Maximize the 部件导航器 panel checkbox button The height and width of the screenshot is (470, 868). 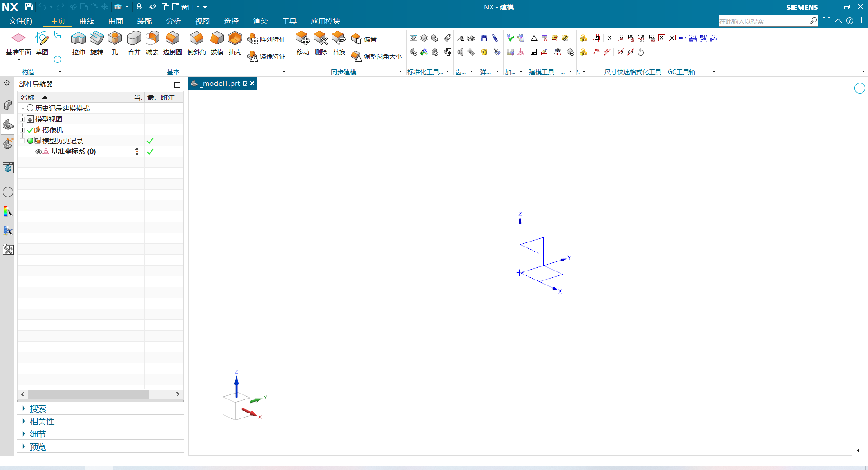(177, 85)
